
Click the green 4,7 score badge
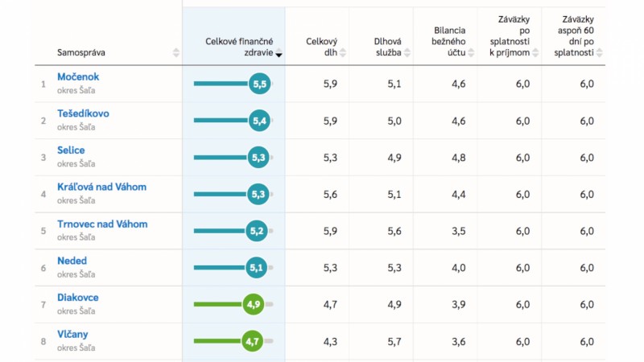252,341
